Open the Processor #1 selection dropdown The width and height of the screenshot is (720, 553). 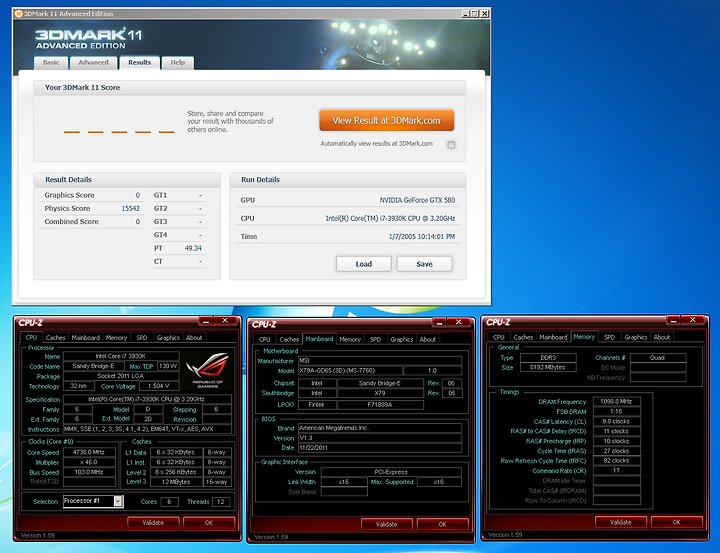tap(118, 501)
